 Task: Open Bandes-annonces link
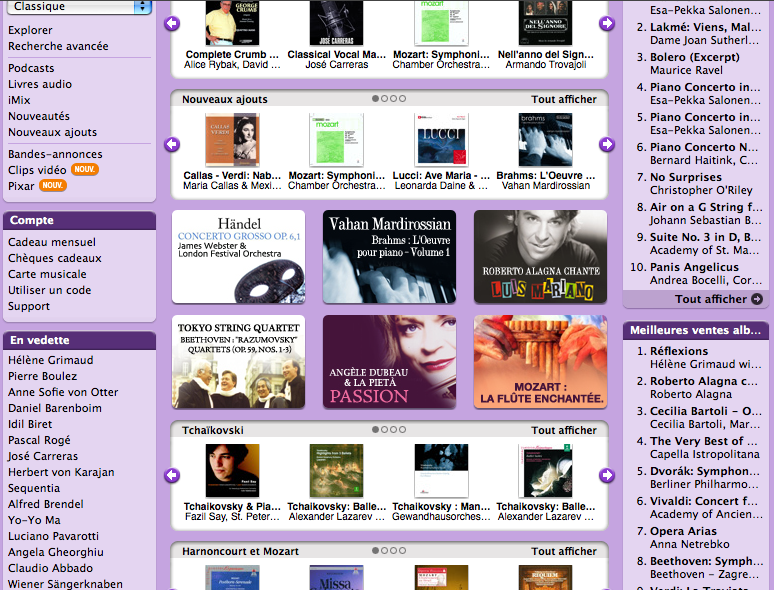pos(55,154)
